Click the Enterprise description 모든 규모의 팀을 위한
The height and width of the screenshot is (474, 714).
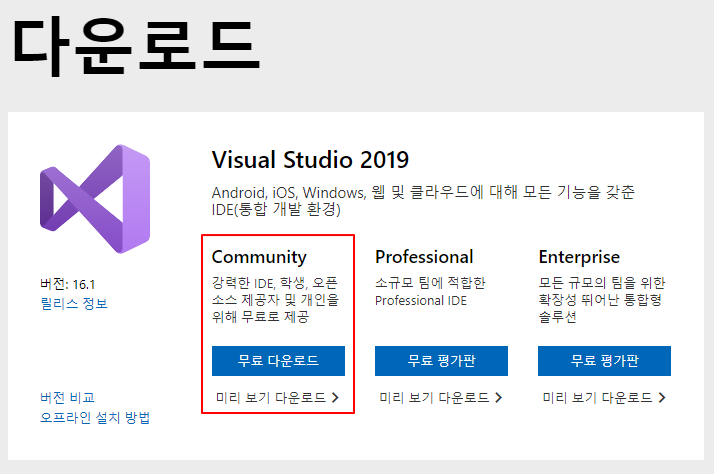tap(602, 300)
